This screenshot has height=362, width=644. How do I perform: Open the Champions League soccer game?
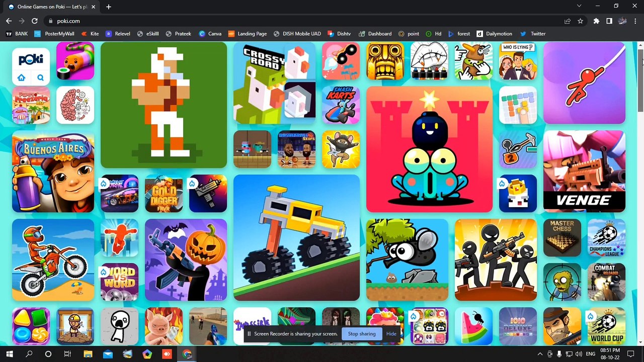click(606, 237)
